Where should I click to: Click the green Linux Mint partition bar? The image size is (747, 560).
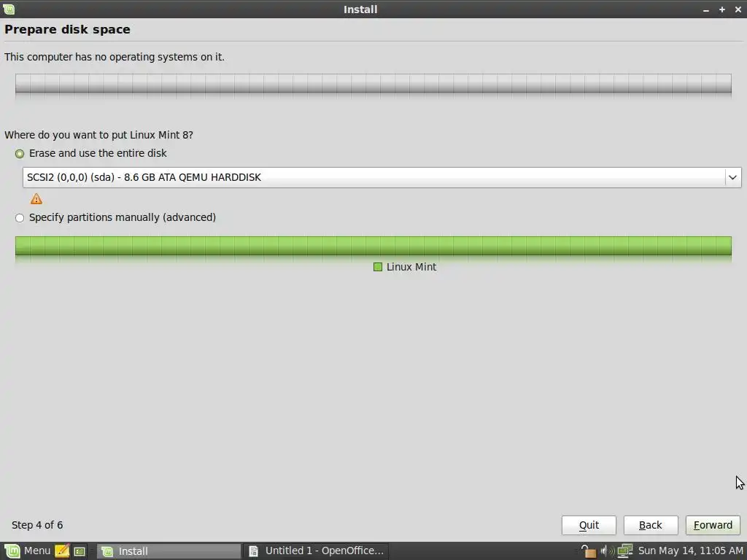click(373, 246)
